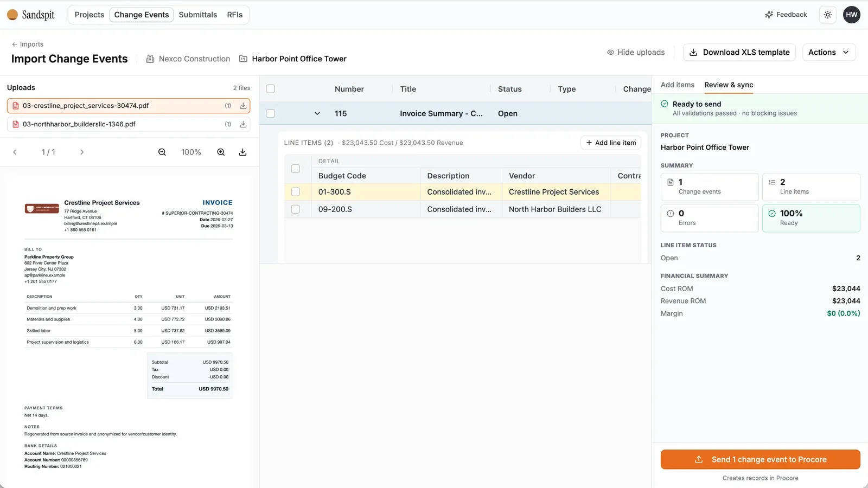Check the select-all line items checkbox
Viewport: 868px width, 488px height.
[296, 169]
